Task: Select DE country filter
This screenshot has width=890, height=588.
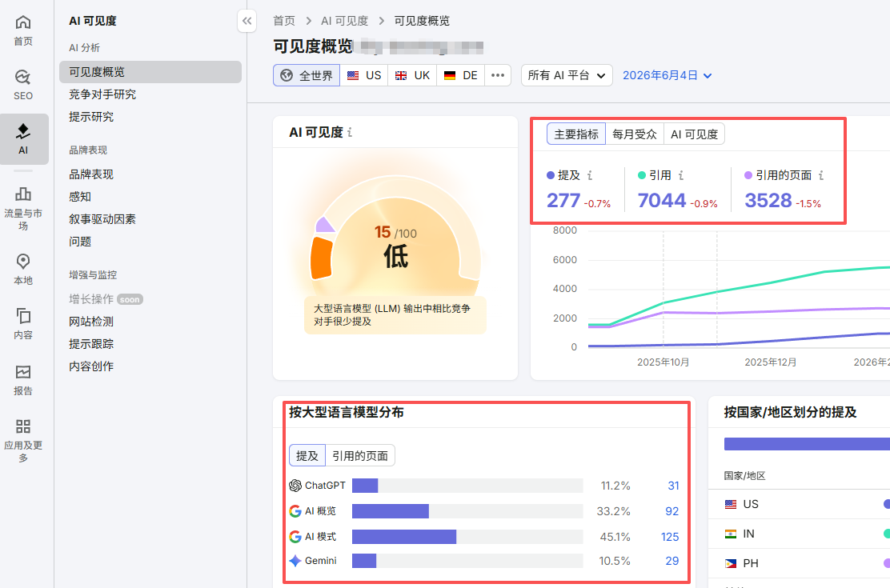Action: tap(461, 75)
